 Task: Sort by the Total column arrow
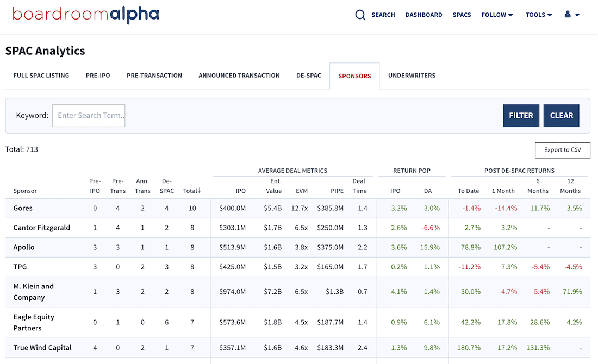click(199, 191)
